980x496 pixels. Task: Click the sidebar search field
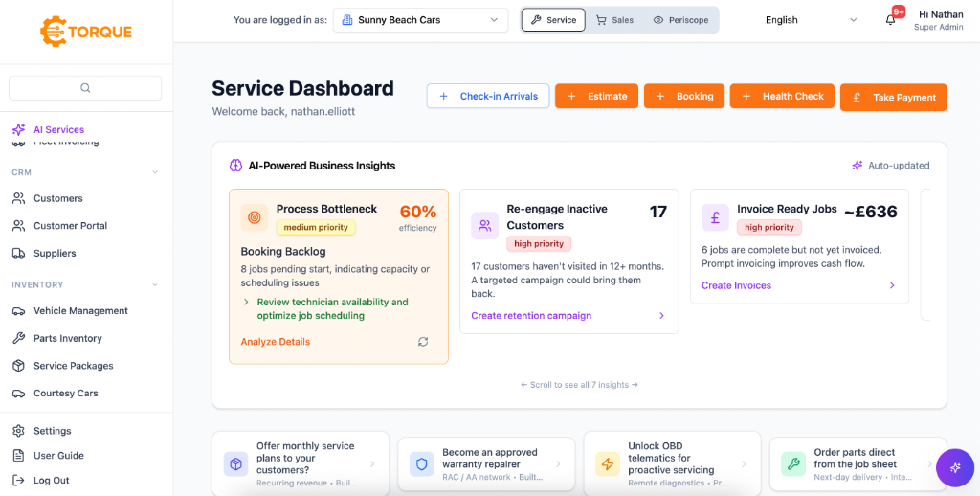(85, 88)
